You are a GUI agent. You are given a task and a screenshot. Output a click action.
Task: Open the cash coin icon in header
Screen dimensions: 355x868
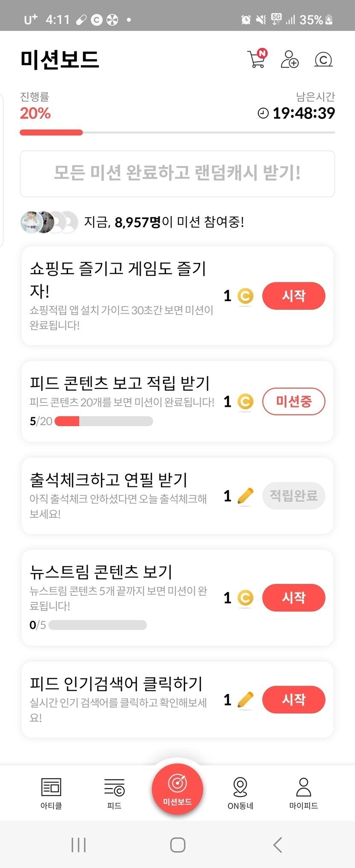tap(323, 59)
